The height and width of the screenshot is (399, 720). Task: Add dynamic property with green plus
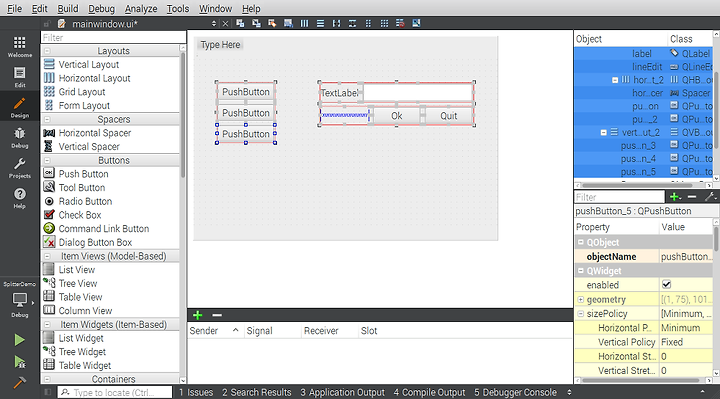coord(675,197)
